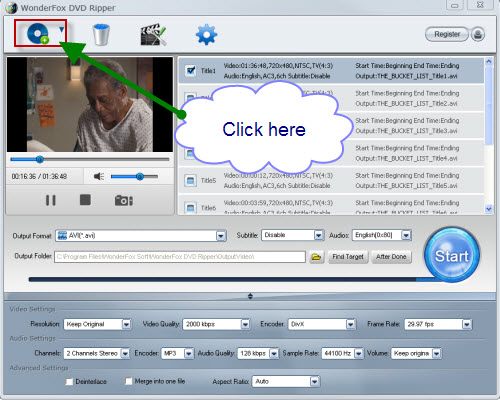Take a snapshot with the camera icon
This screenshot has height=400, width=500.
pos(124,200)
